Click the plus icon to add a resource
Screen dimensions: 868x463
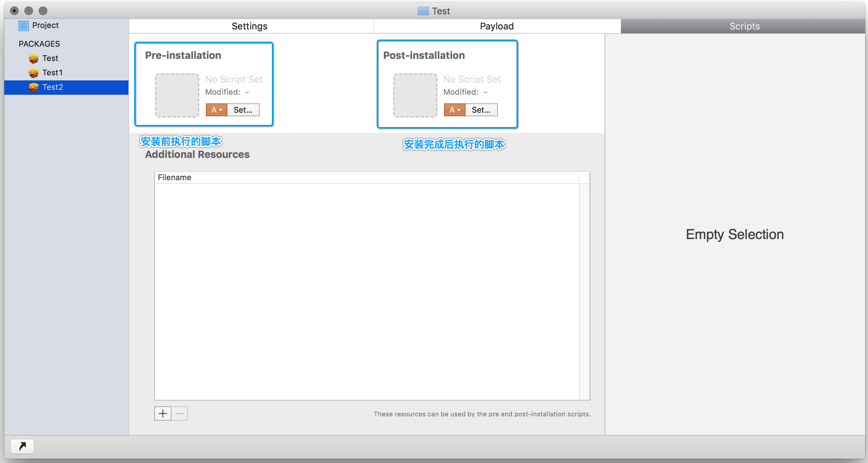pos(162,413)
